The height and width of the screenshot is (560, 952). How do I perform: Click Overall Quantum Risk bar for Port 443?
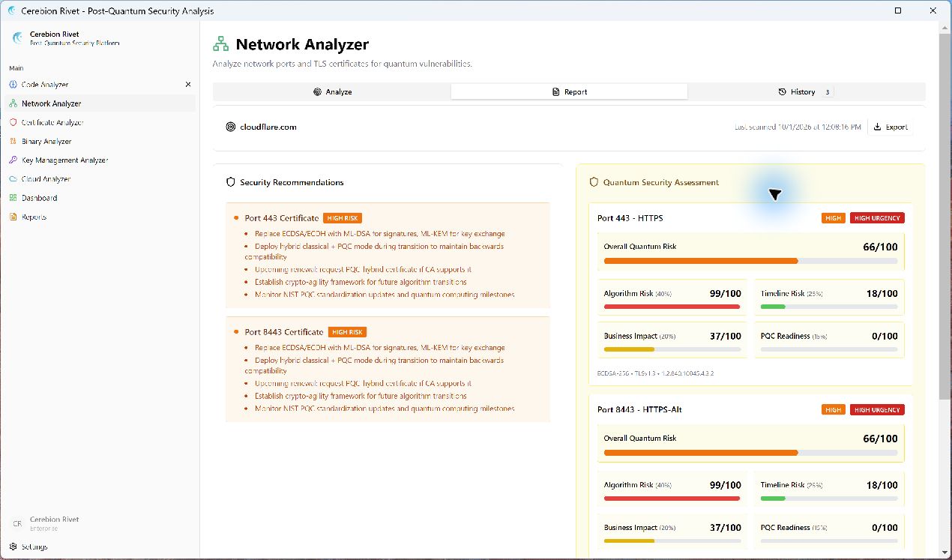750,261
